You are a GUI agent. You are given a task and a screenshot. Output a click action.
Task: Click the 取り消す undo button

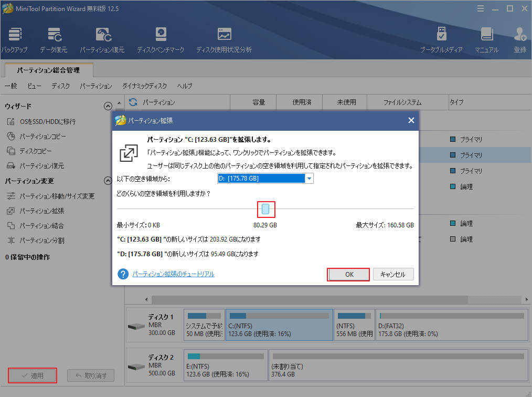[x=91, y=375]
